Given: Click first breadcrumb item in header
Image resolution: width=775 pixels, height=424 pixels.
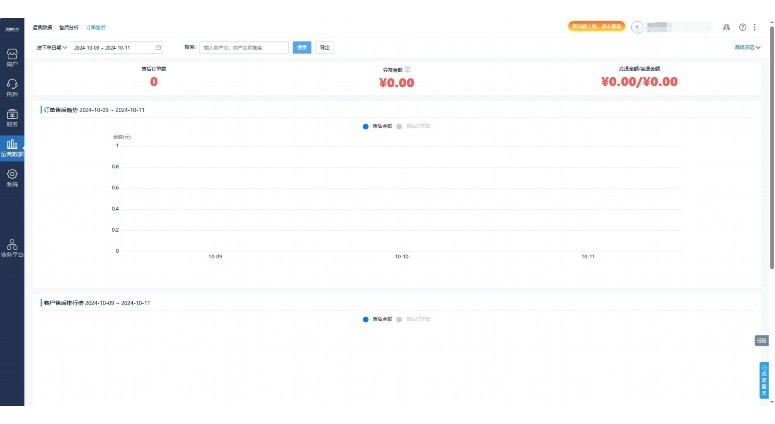Looking at the screenshot, I should pyautogui.click(x=42, y=27).
